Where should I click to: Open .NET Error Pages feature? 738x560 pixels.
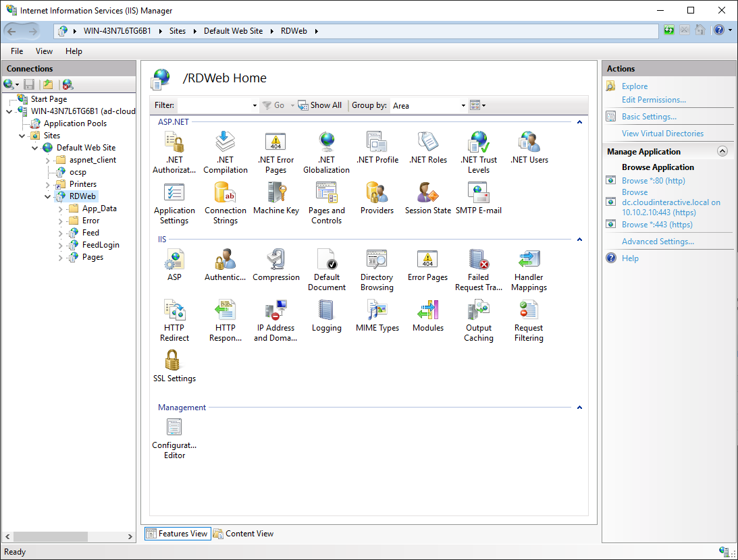pyautogui.click(x=275, y=152)
